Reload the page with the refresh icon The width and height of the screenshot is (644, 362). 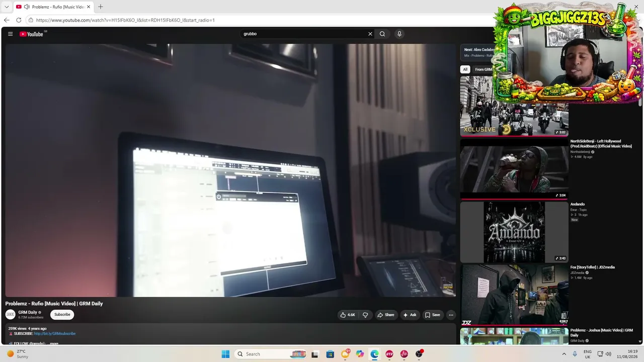tap(19, 20)
